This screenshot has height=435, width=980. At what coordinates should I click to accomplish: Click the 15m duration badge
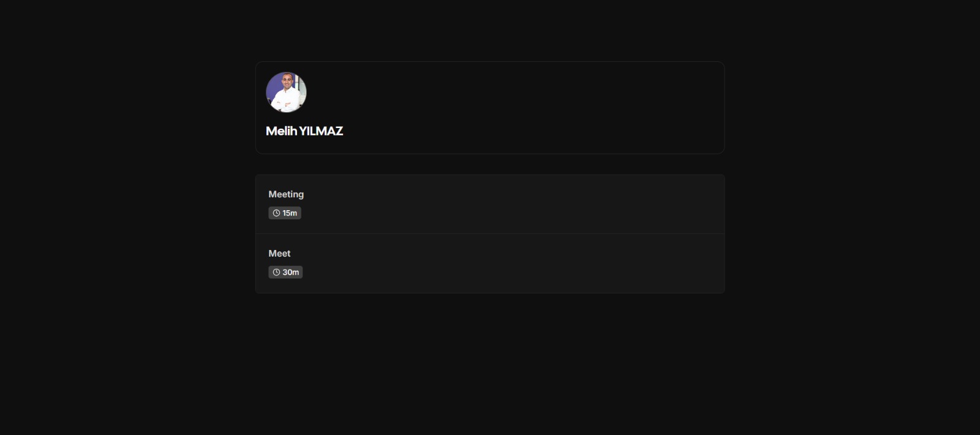285,213
